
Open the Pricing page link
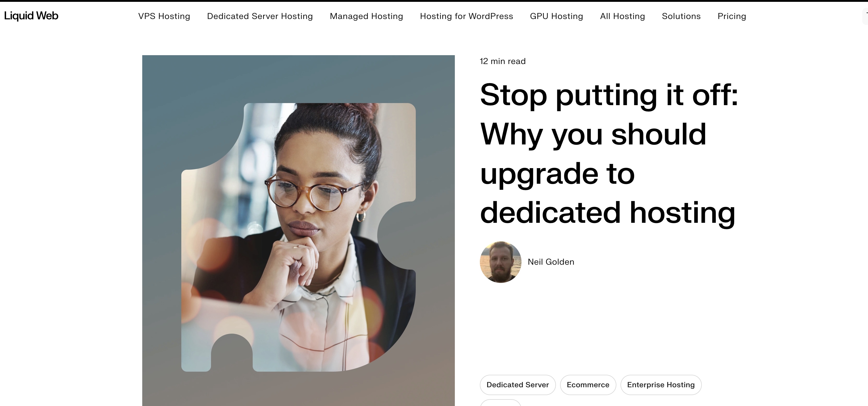tap(731, 16)
